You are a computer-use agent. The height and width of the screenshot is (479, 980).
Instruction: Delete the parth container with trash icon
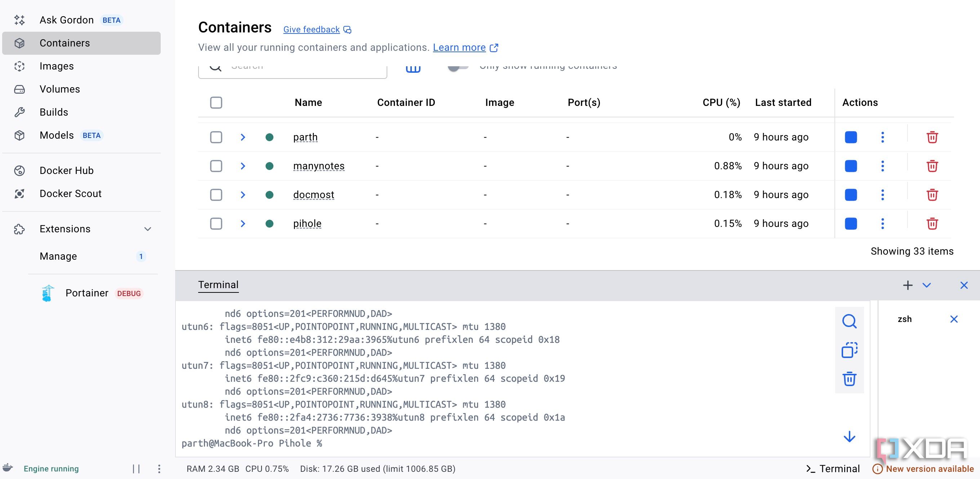(x=932, y=137)
